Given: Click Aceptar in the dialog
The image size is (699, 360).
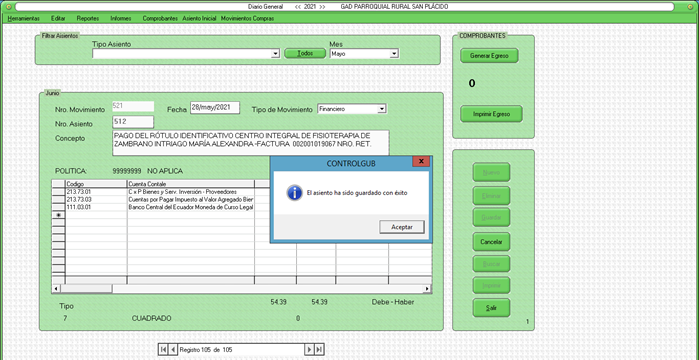Looking at the screenshot, I should point(402,227).
